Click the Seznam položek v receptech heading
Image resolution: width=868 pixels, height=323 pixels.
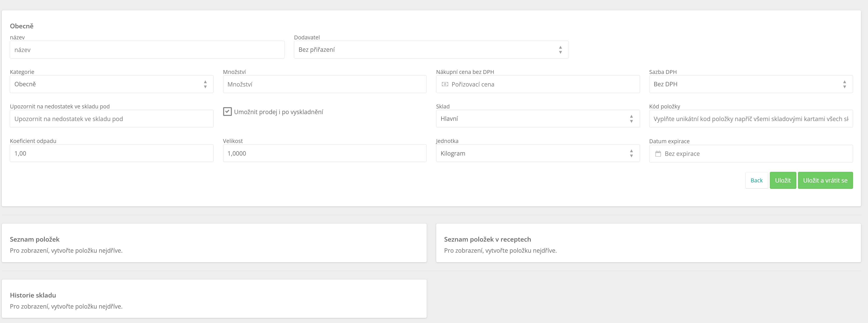(x=487, y=239)
